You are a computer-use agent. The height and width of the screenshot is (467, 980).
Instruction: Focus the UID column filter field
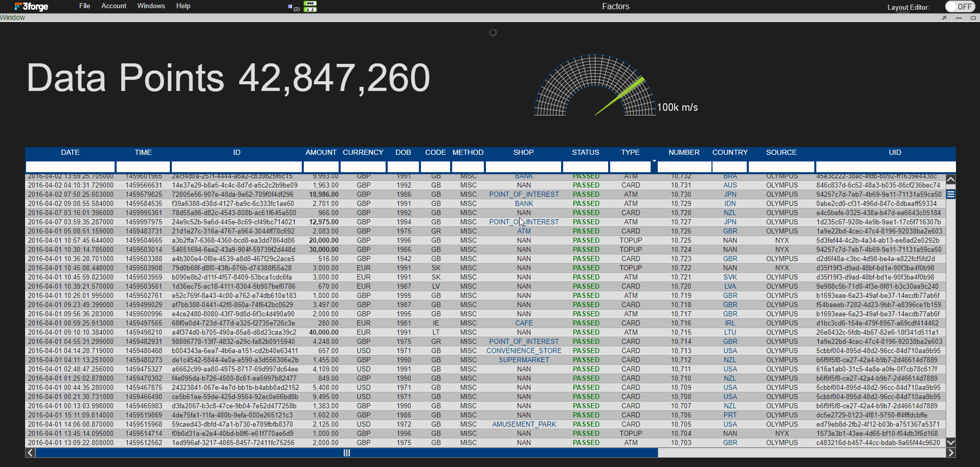[x=886, y=167]
